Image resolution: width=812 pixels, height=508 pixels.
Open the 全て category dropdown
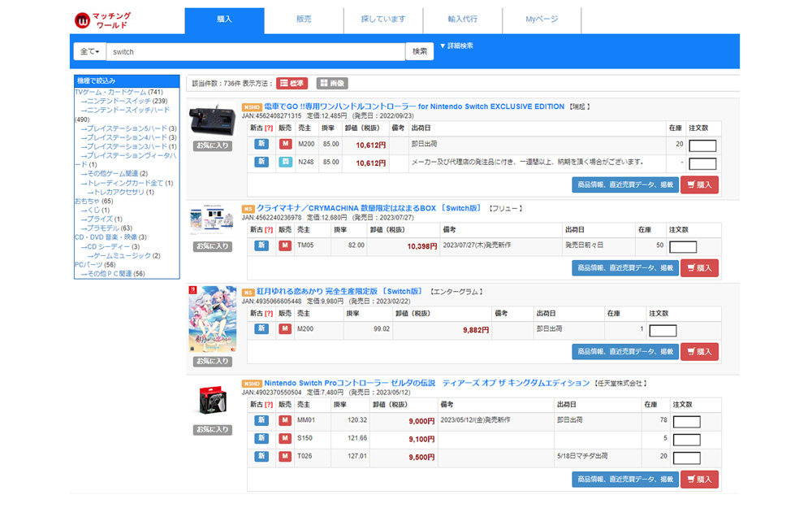[89, 51]
